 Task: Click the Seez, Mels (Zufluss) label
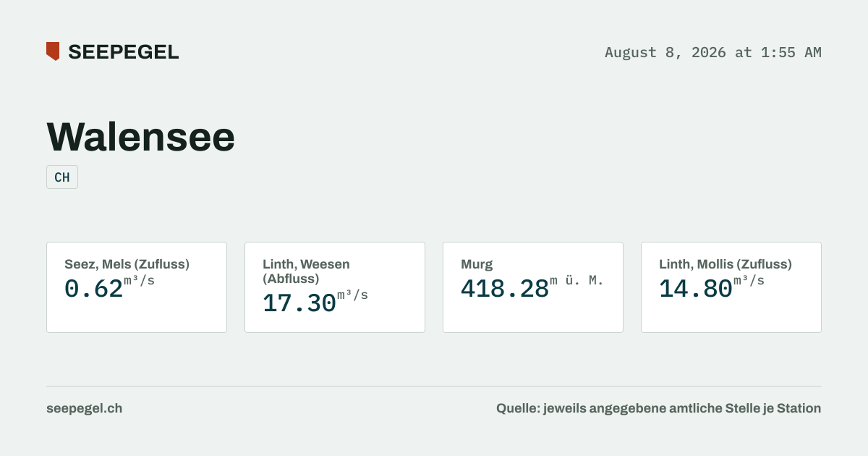127,264
